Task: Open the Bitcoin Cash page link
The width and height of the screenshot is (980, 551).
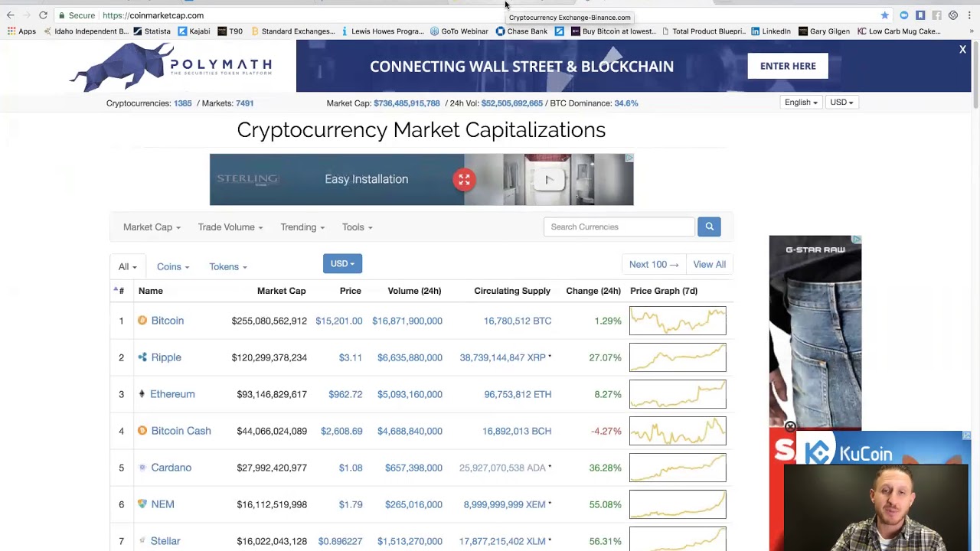Action: point(181,431)
